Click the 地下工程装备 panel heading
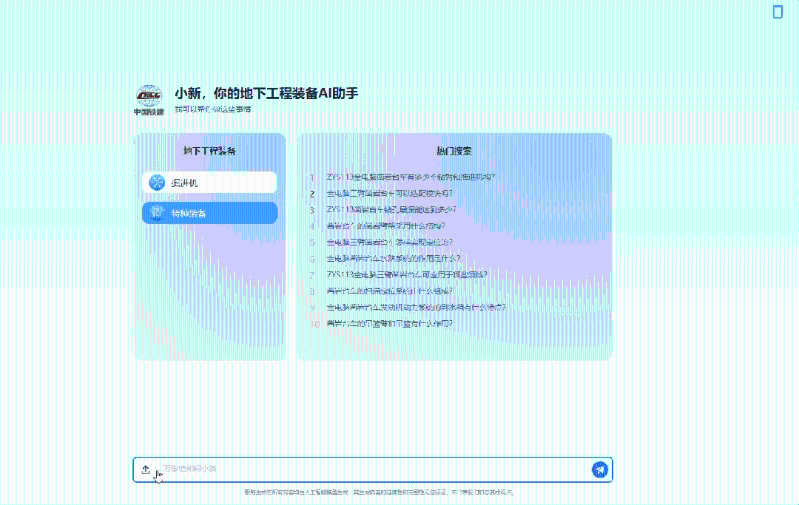The width and height of the screenshot is (799, 505). click(x=209, y=151)
